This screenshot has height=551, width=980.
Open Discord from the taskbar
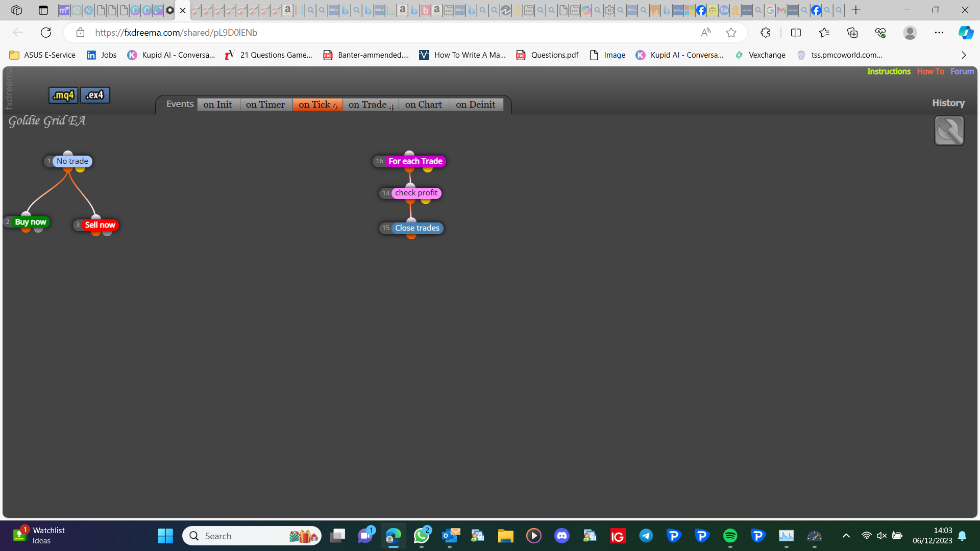click(562, 536)
